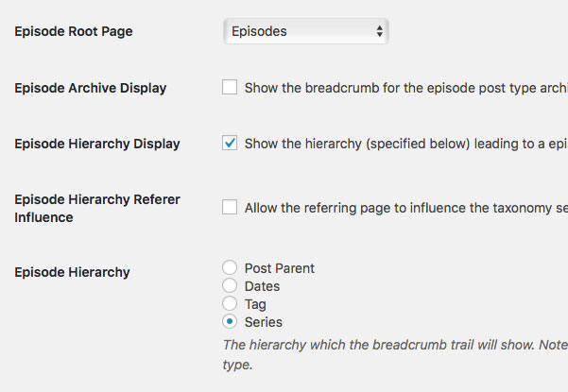Image resolution: width=568 pixels, height=392 pixels.
Task: Click the italic hierarchy description text
Action: [x=395, y=354]
